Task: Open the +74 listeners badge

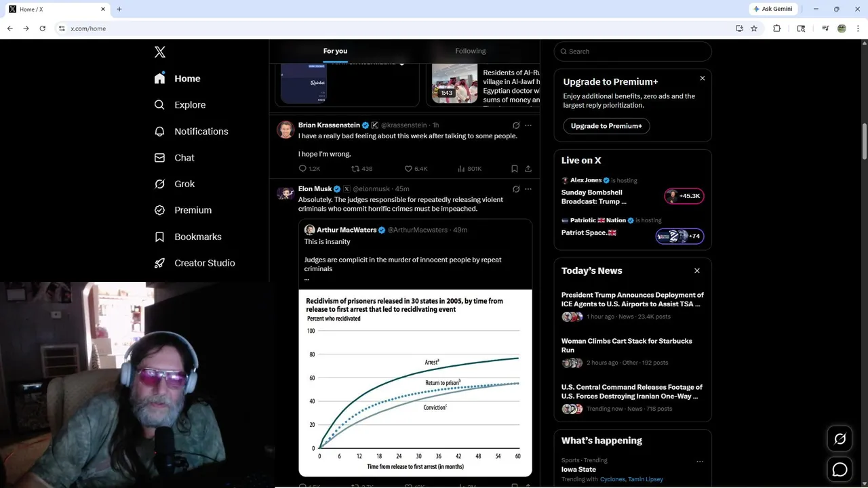Action: tap(679, 237)
